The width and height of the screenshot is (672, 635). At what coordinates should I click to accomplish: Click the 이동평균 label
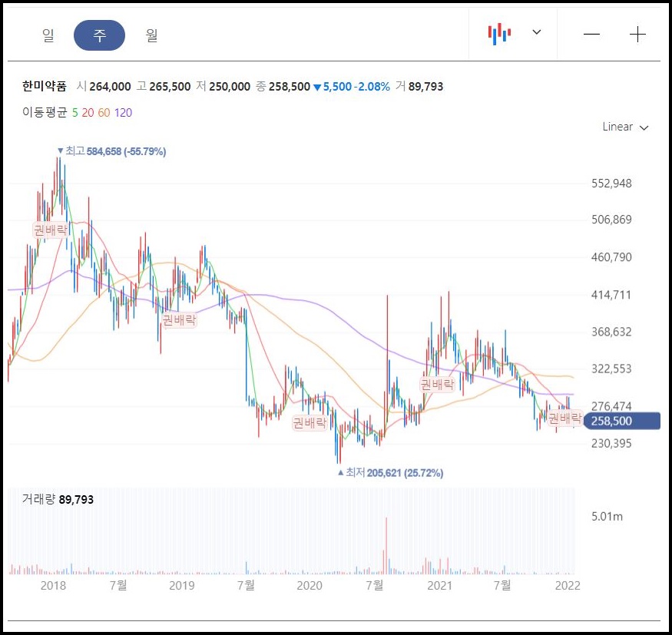coord(45,112)
